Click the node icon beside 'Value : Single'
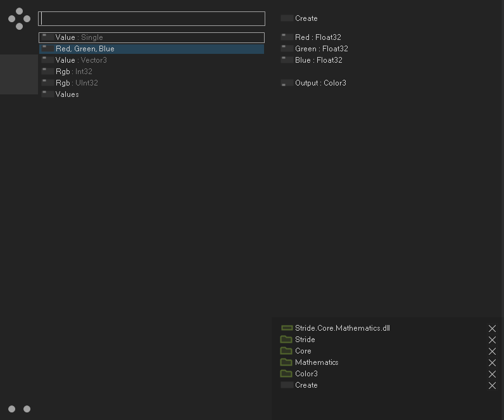The width and height of the screenshot is (504, 420). pyautogui.click(x=47, y=37)
